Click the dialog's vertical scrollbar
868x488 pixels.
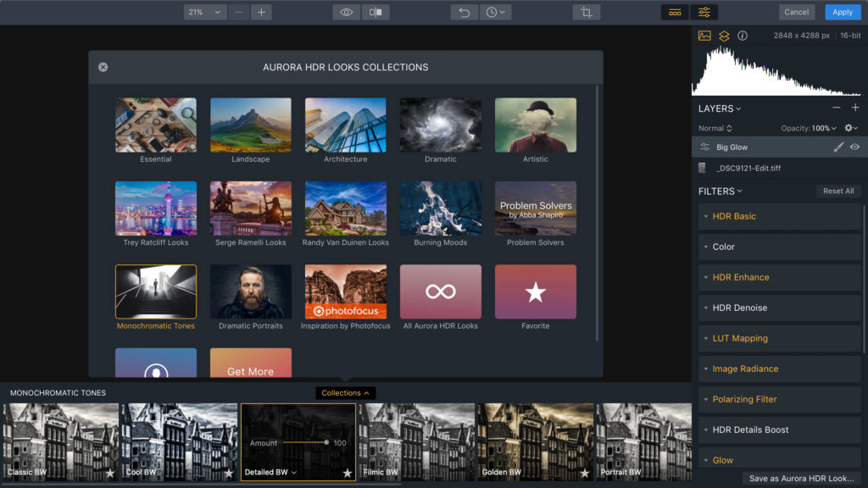coord(597,213)
